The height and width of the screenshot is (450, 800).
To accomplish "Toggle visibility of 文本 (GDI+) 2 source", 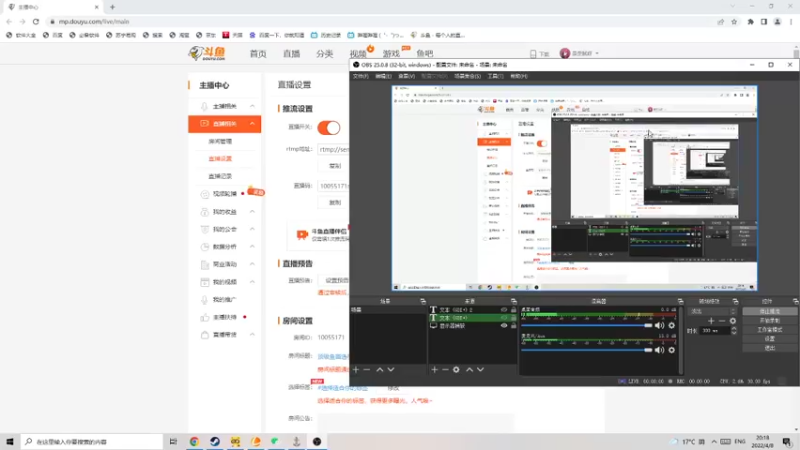I will [504, 310].
